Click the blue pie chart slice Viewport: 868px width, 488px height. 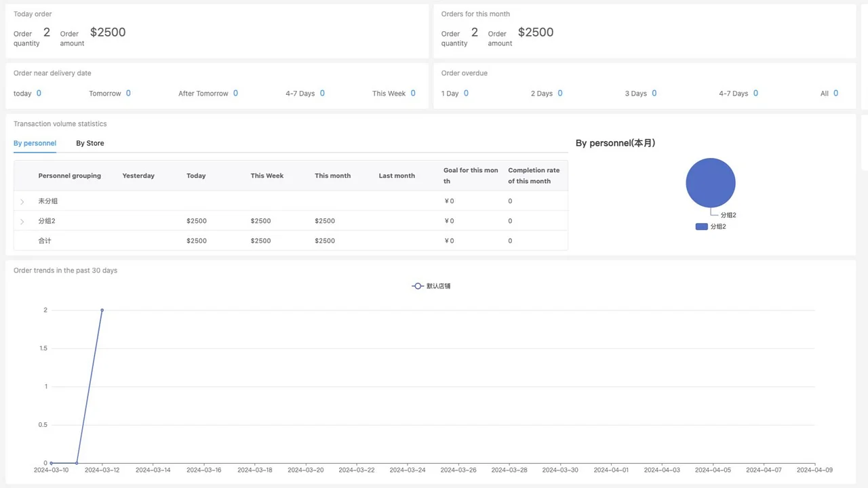710,182
